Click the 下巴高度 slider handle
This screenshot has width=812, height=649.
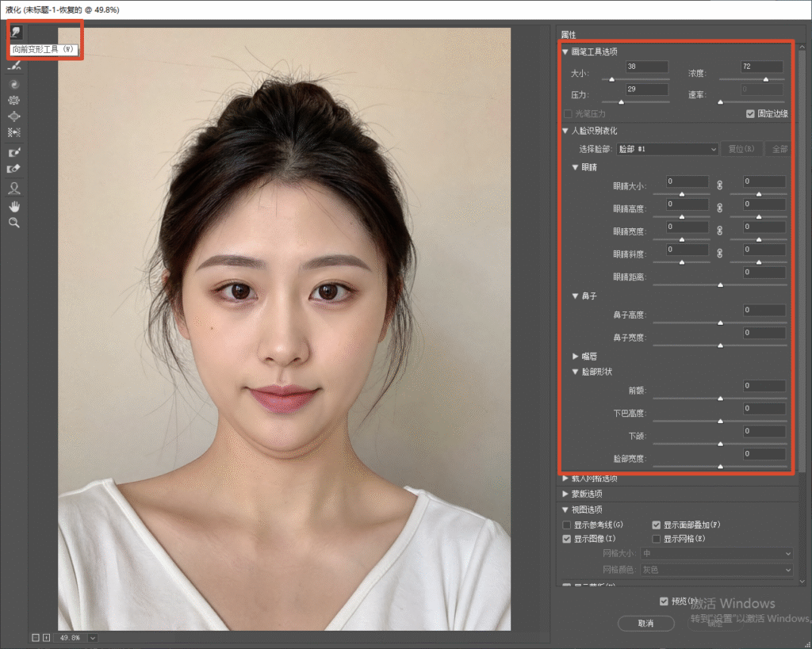point(720,421)
